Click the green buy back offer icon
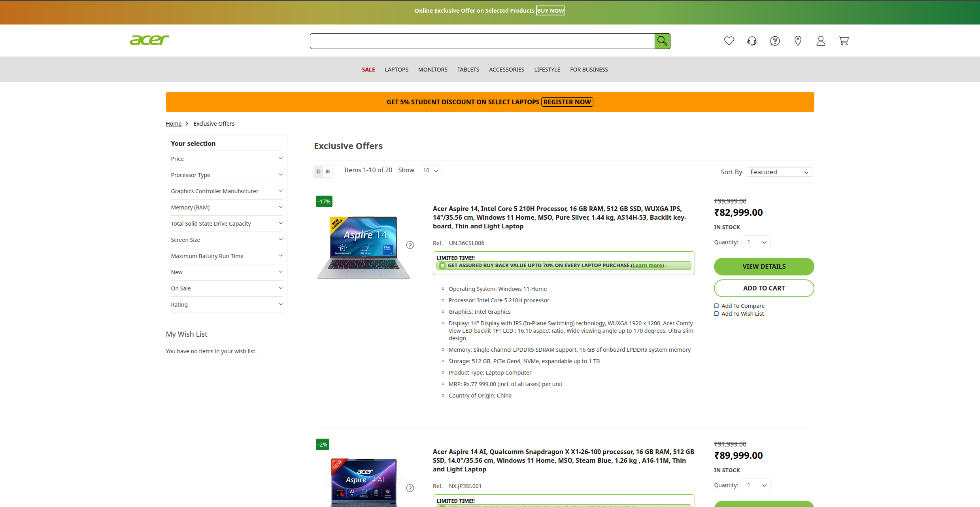The image size is (980, 507). [x=442, y=266]
